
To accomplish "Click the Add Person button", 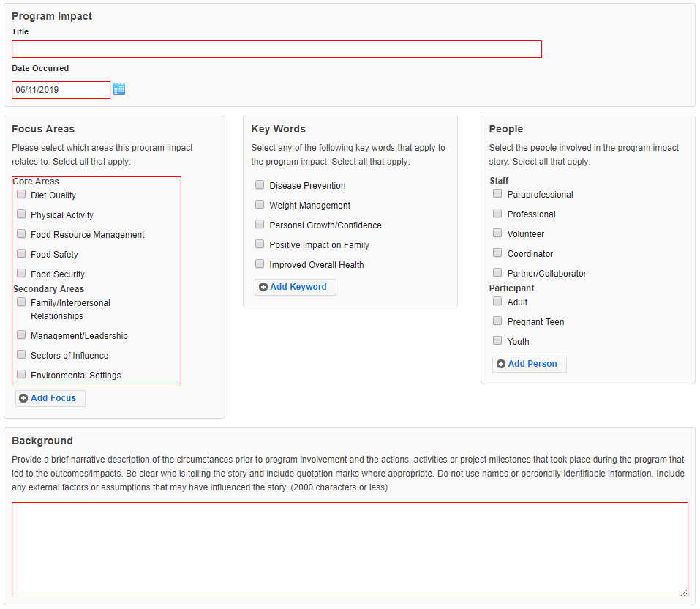I will pos(530,364).
